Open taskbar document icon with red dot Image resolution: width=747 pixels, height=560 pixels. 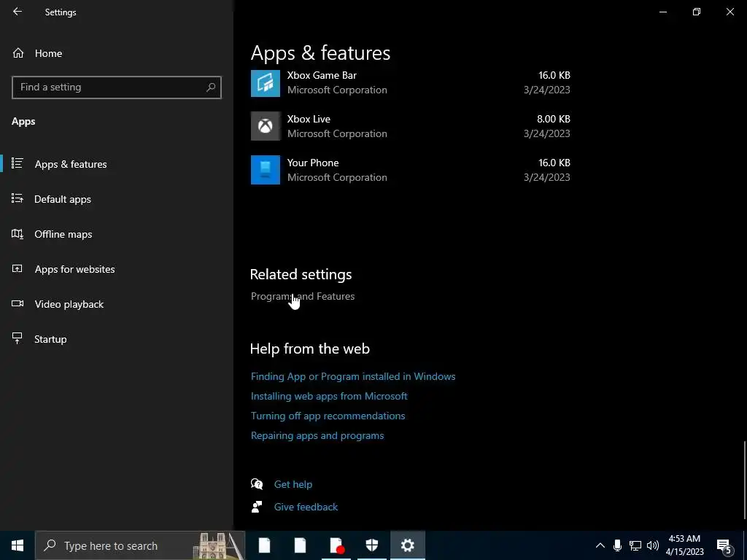click(x=337, y=545)
